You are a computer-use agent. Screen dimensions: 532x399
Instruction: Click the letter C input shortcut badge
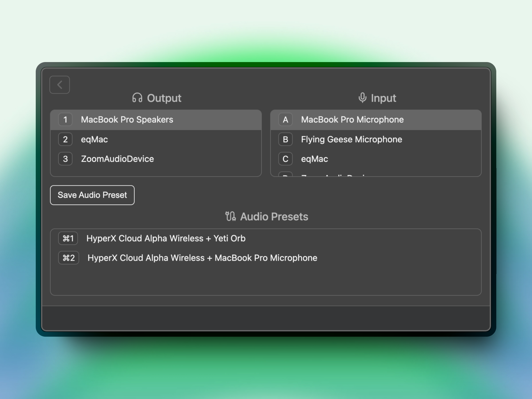pos(285,159)
